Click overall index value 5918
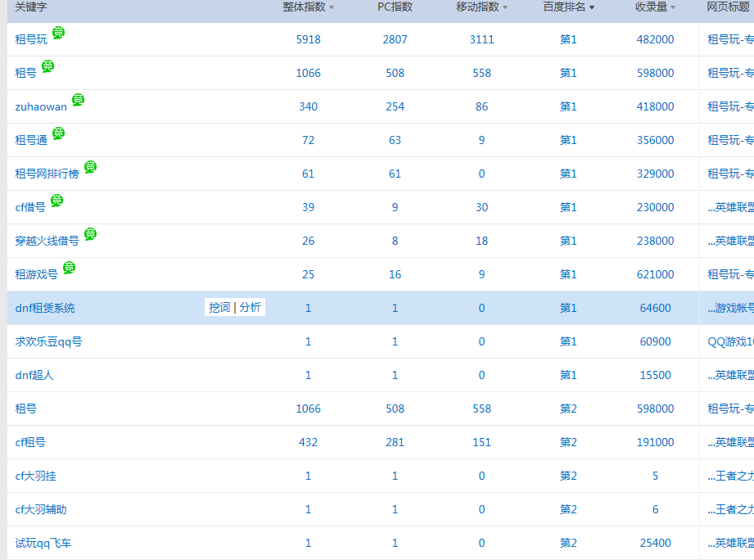Screen dimensions: 754x560 (x=309, y=39)
